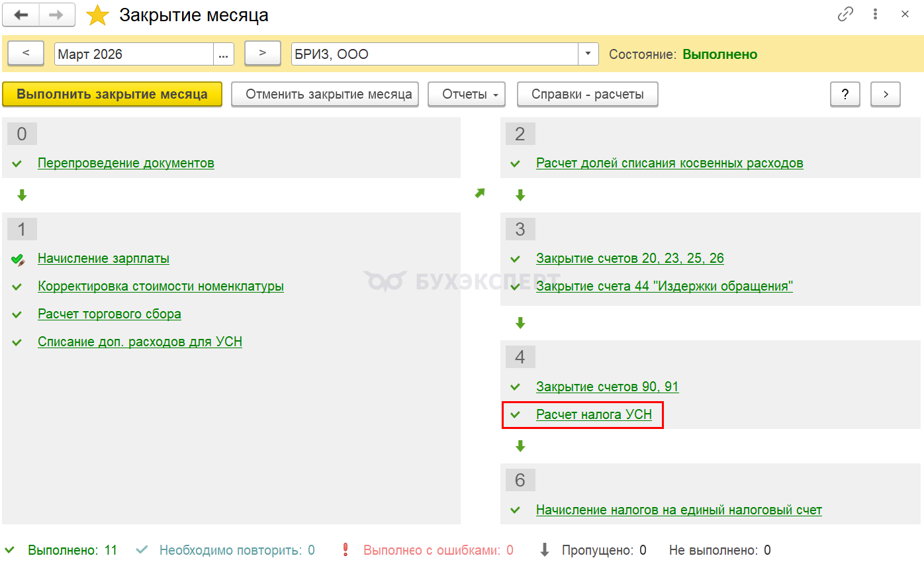Switch to next month with > button
Screen dimensions: 924x564
263,54
